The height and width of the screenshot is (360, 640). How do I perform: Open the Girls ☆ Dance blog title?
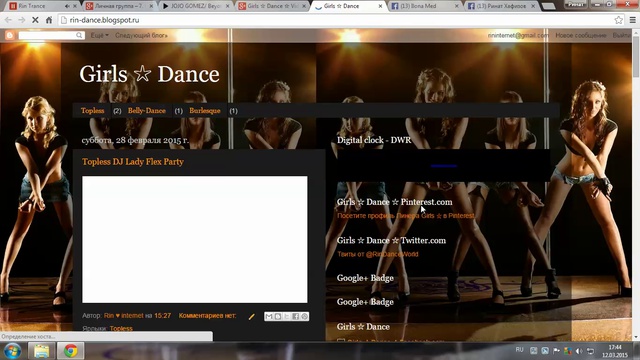pyautogui.click(x=149, y=74)
